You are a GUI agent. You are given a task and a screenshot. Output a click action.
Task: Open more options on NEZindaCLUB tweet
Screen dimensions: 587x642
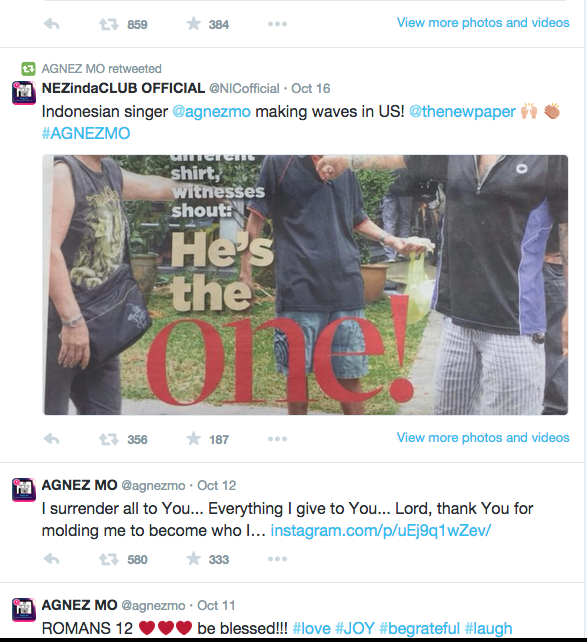pyautogui.click(x=278, y=439)
